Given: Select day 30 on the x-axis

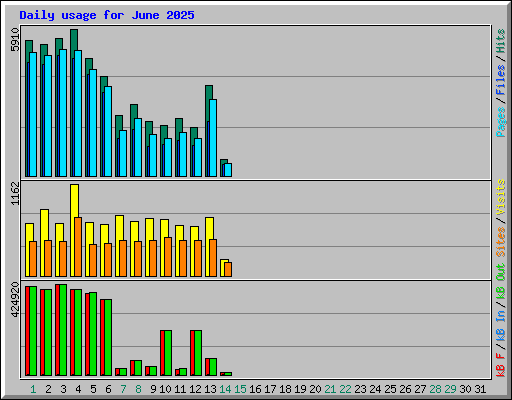Looking at the screenshot, I should 465,389.
